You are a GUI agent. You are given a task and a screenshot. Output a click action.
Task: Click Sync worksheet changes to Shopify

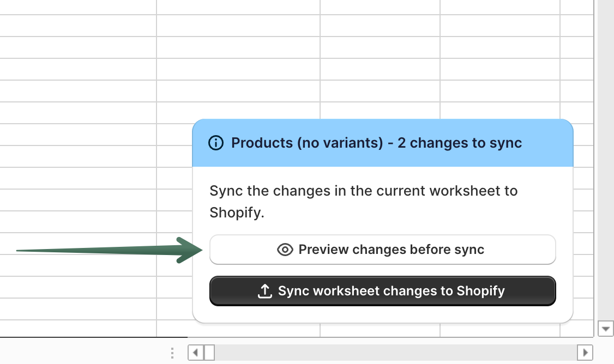coord(382,291)
